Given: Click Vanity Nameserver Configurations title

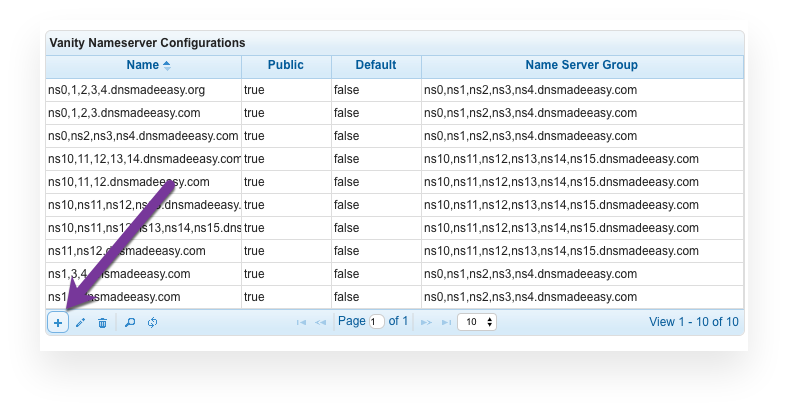Looking at the screenshot, I should [x=147, y=43].
